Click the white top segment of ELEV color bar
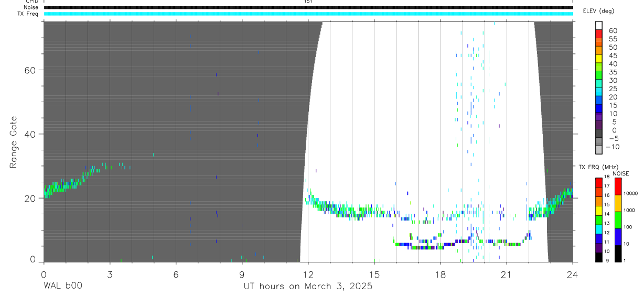Viewport: 644px width, 297px height. pyautogui.click(x=599, y=25)
